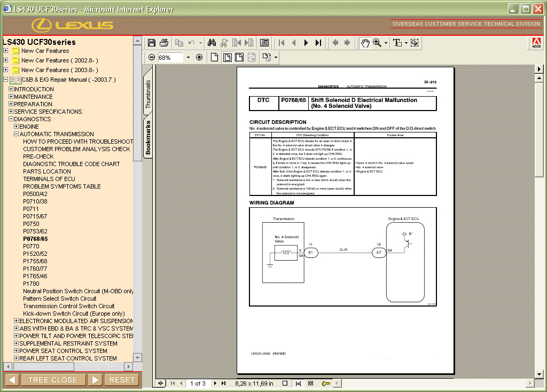Open TERMINALS OF ECU entry
The width and height of the screenshot is (547, 392).
49,179
